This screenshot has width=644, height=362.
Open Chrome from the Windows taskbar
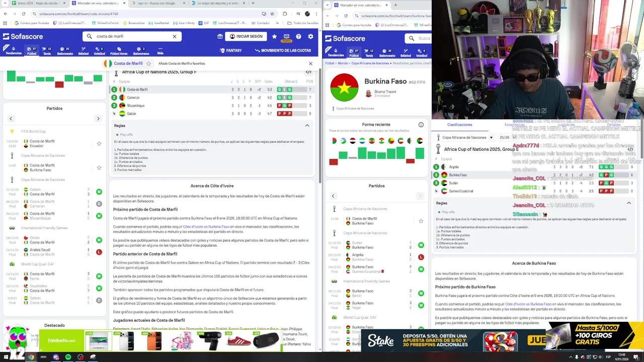31,357
